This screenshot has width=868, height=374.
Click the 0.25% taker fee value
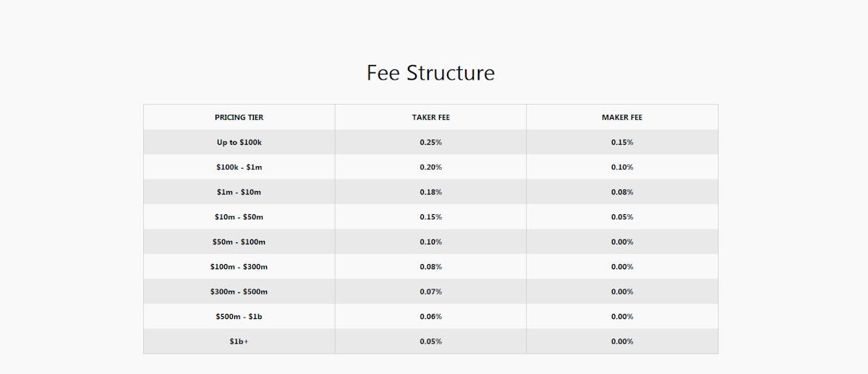(x=431, y=143)
